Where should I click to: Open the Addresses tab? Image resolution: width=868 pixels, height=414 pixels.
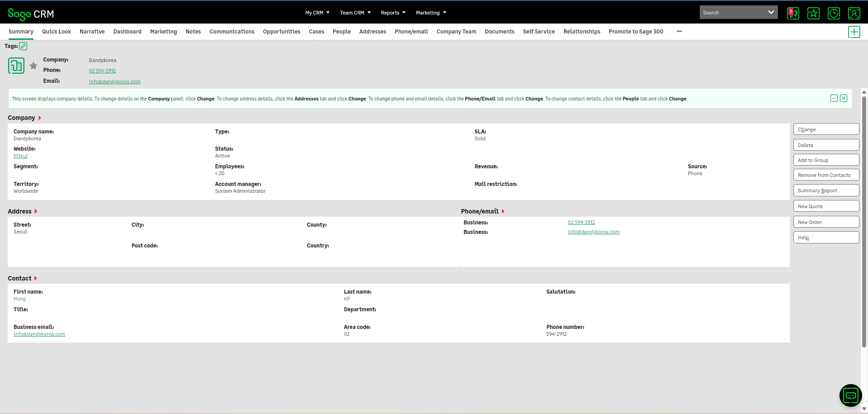click(x=373, y=32)
